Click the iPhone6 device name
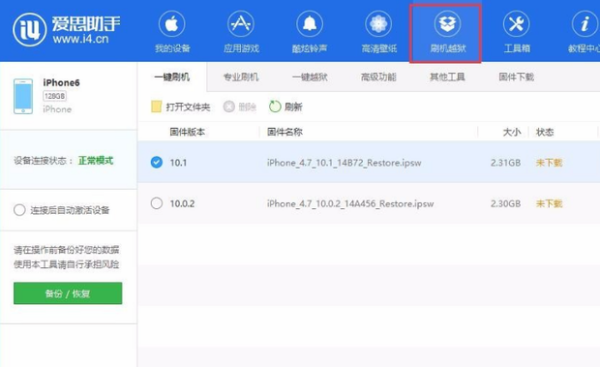 61,83
